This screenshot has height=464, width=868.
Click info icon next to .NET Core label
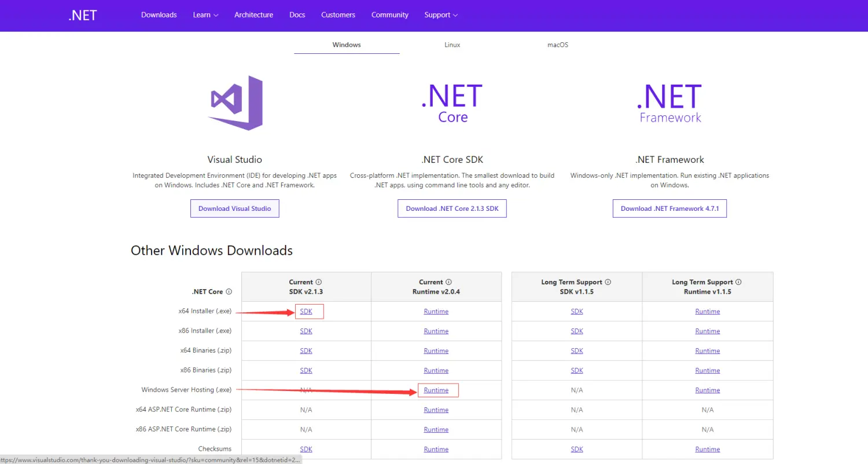click(x=229, y=292)
